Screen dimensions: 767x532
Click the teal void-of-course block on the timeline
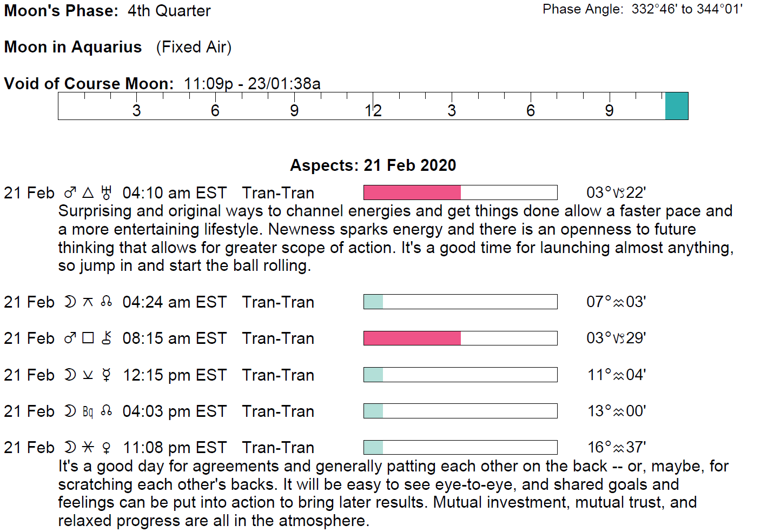coord(676,106)
